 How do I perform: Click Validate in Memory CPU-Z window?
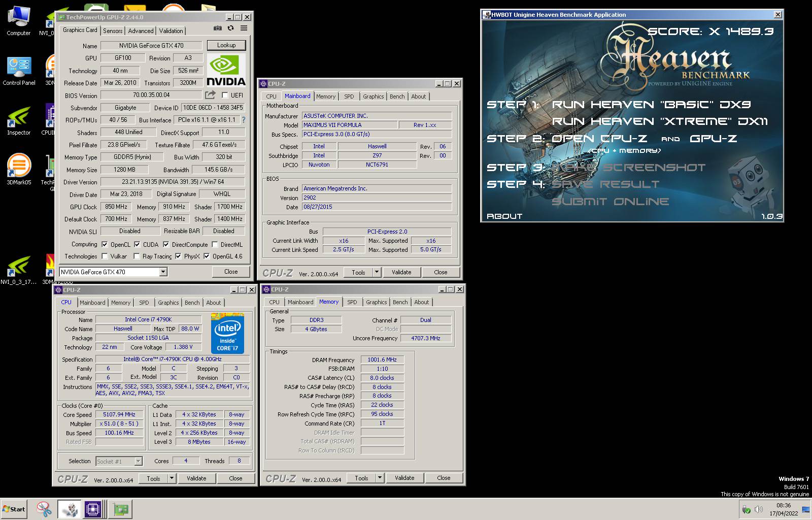click(404, 478)
